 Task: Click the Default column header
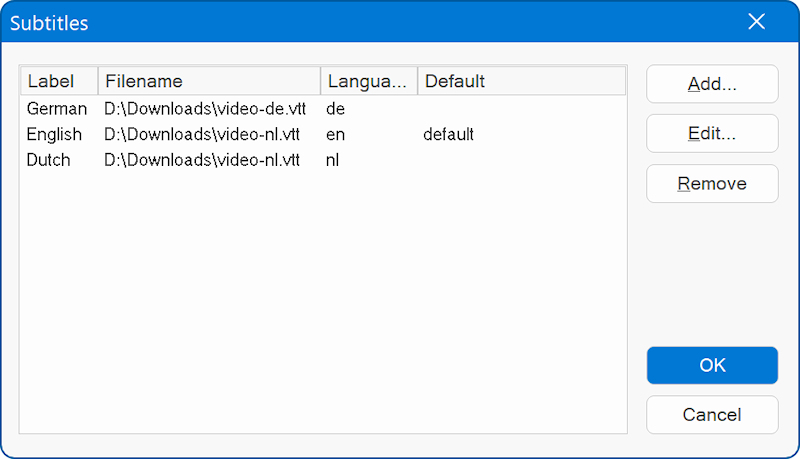520,81
